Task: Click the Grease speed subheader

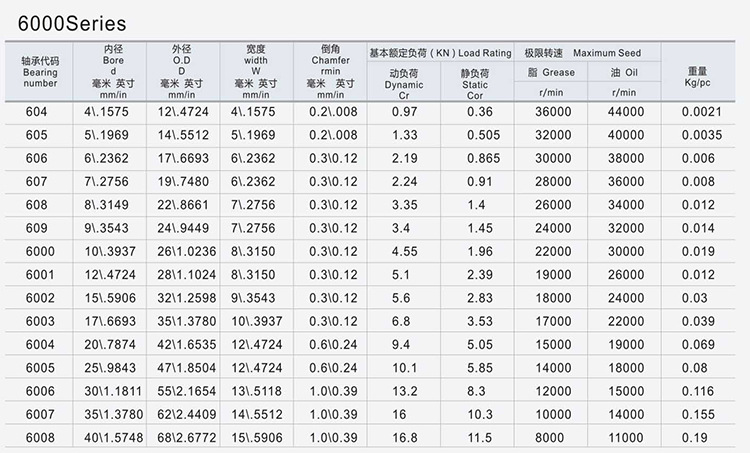Action: pos(553,73)
